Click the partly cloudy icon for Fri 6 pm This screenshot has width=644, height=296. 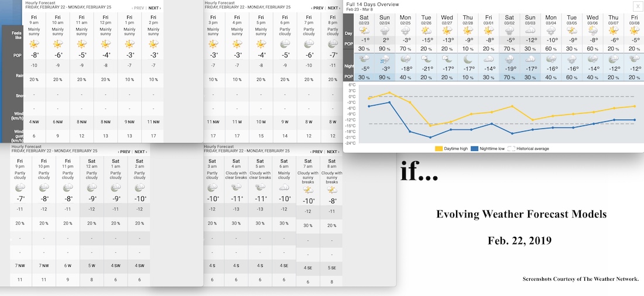pyautogui.click(x=285, y=43)
